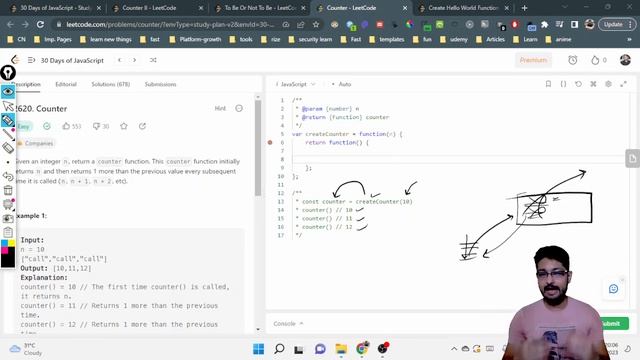Image resolution: width=640 pixels, height=360 pixels.
Task: Select the arrow cursor annotation tool
Action: [x=8, y=107]
